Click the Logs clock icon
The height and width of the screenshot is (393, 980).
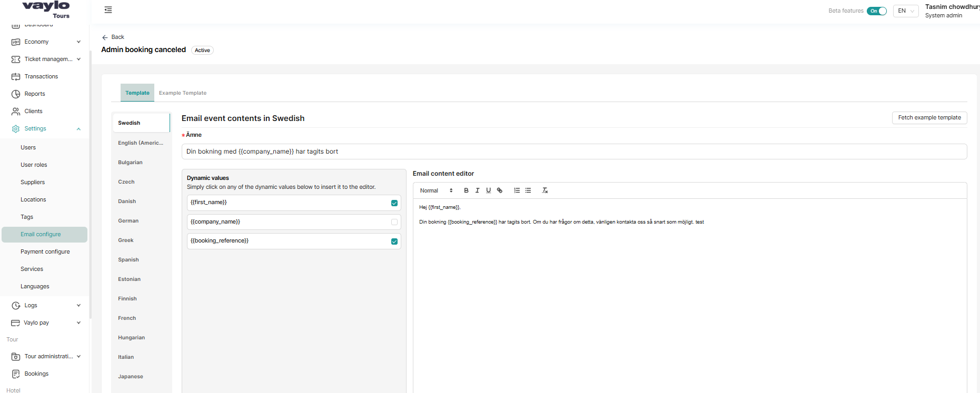point(16,306)
